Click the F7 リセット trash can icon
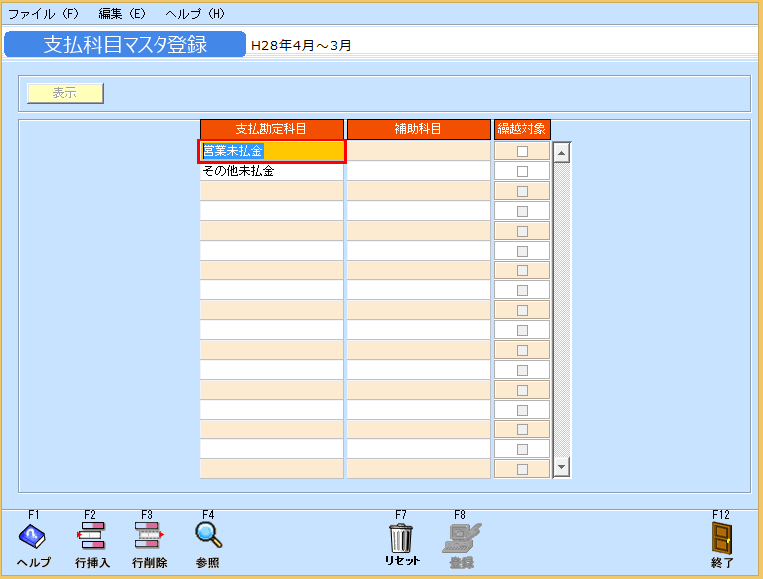The height and width of the screenshot is (579, 763). click(401, 538)
